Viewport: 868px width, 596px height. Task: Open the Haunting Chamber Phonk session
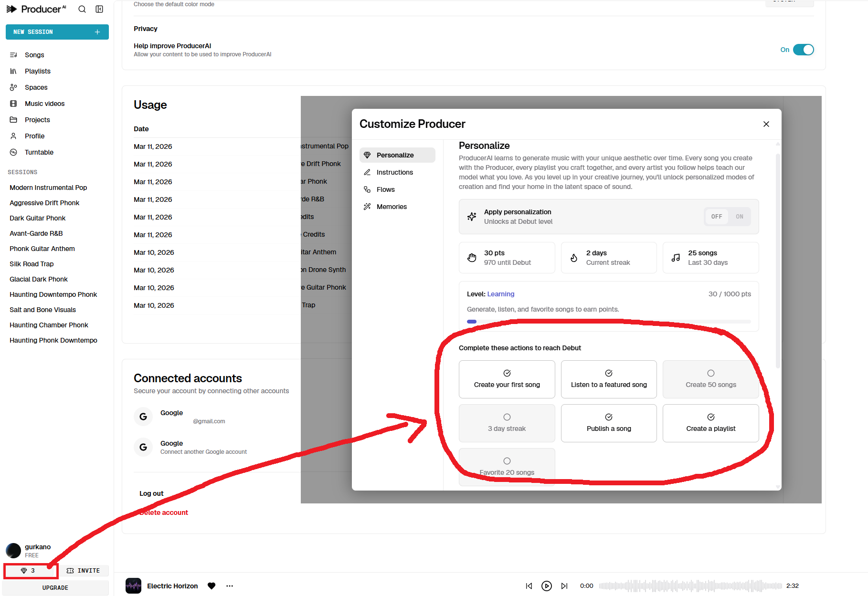point(49,325)
